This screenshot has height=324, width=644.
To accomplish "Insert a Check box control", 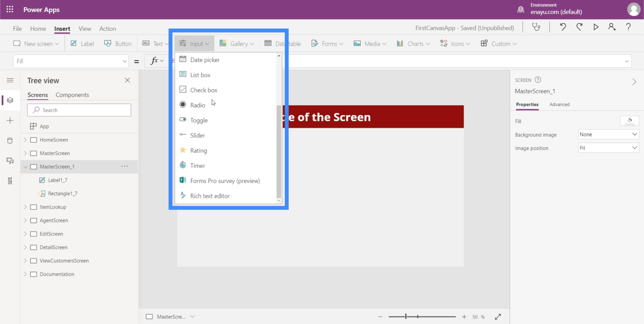I will click(226, 90).
